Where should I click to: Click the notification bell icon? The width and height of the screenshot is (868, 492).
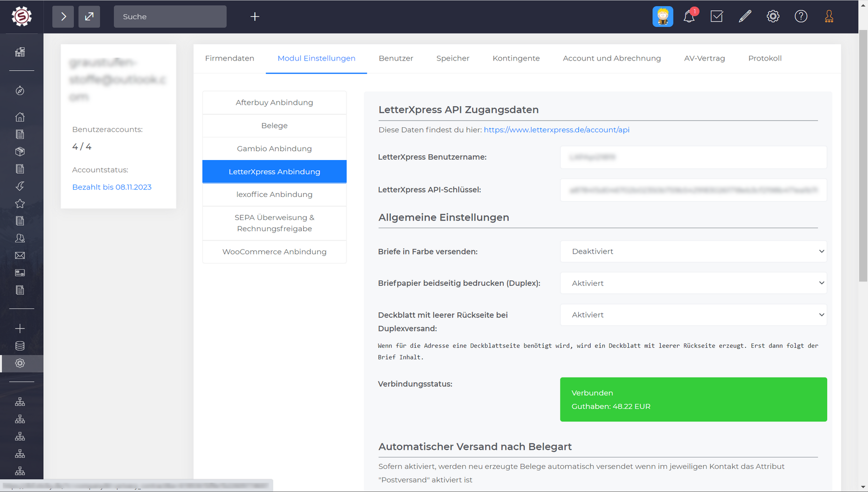tap(689, 17)
